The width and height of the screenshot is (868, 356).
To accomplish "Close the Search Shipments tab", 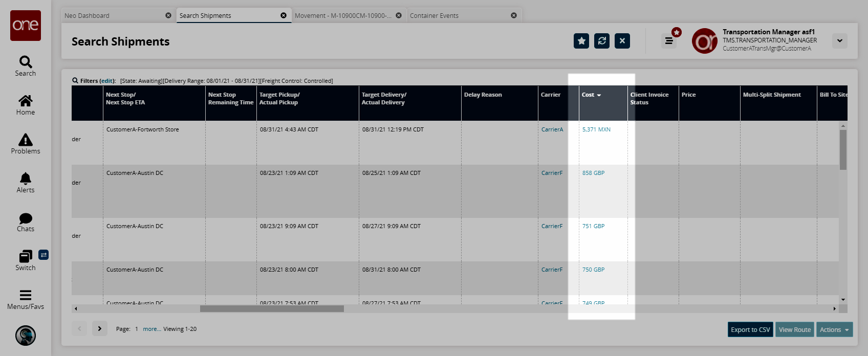I will (284, 15).
